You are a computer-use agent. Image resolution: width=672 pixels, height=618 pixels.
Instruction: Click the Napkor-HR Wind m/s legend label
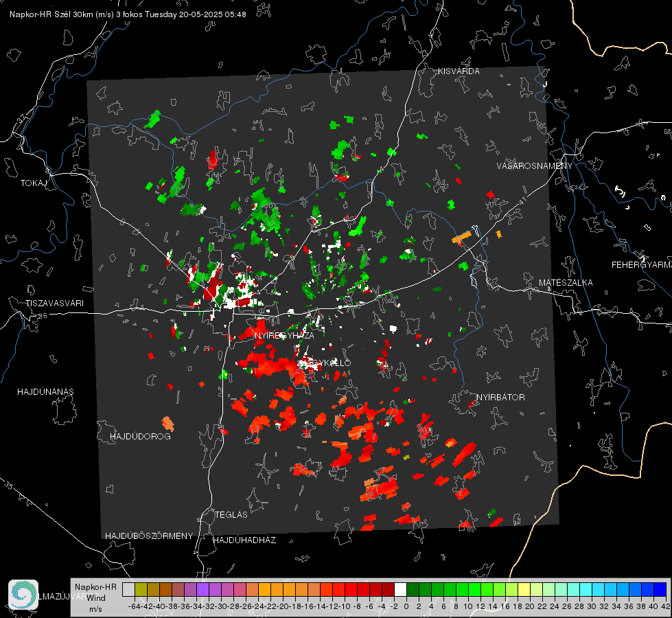[x=95, y=598]
